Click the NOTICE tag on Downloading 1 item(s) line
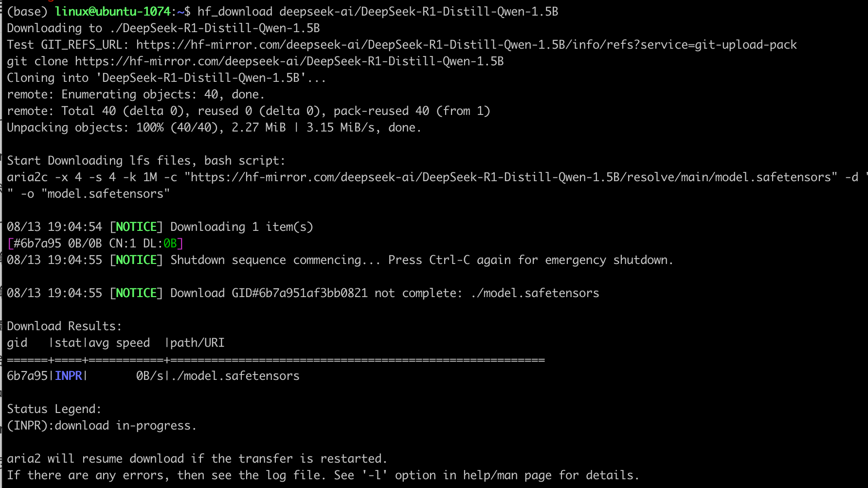 tap(136, 227)
